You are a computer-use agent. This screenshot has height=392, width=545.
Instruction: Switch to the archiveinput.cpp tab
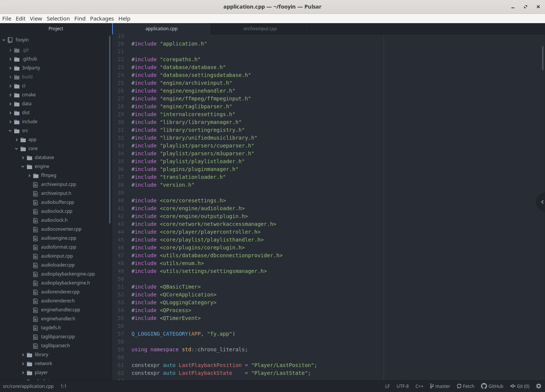tap(260, 29)
